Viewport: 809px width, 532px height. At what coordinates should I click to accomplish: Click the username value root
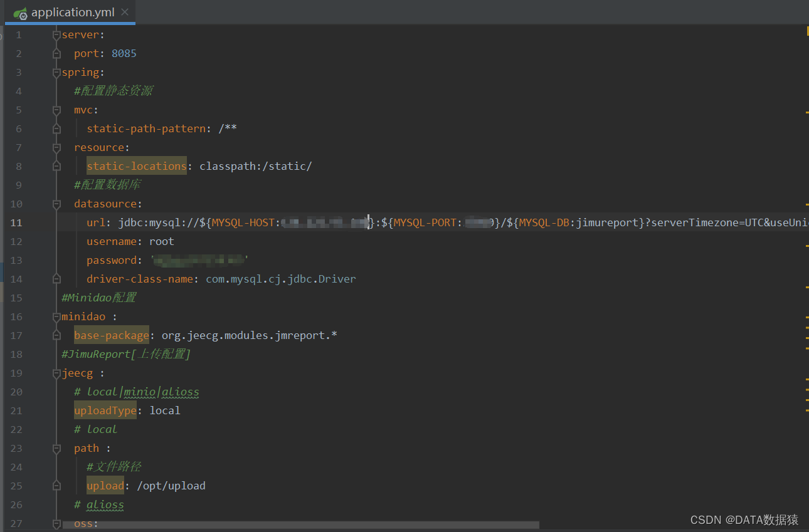point(162,242)
